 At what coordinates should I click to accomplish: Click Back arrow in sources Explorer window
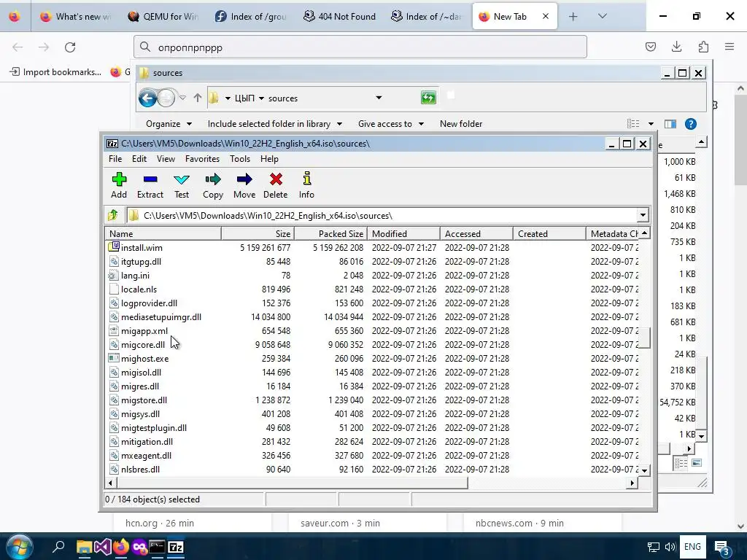point(147,98)
